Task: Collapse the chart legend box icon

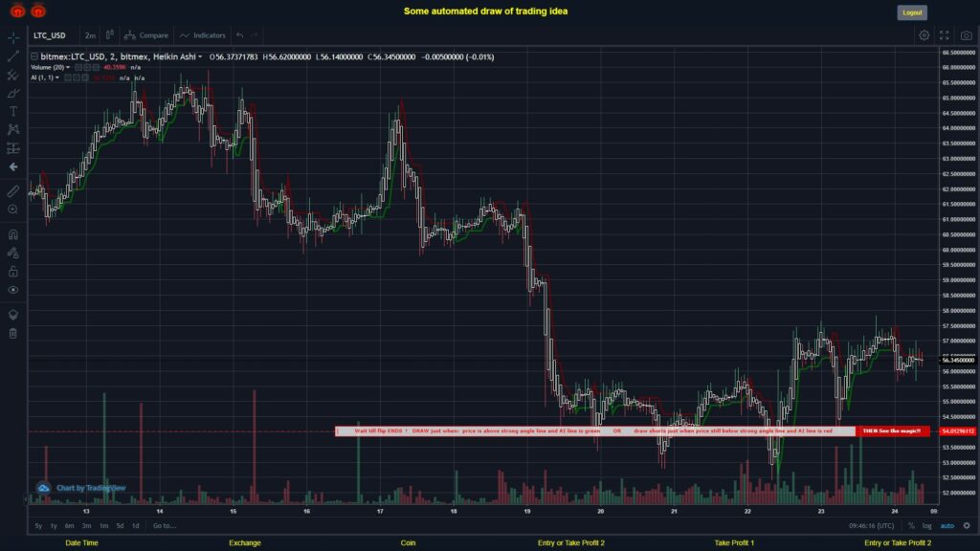Action: pos(34,56)
